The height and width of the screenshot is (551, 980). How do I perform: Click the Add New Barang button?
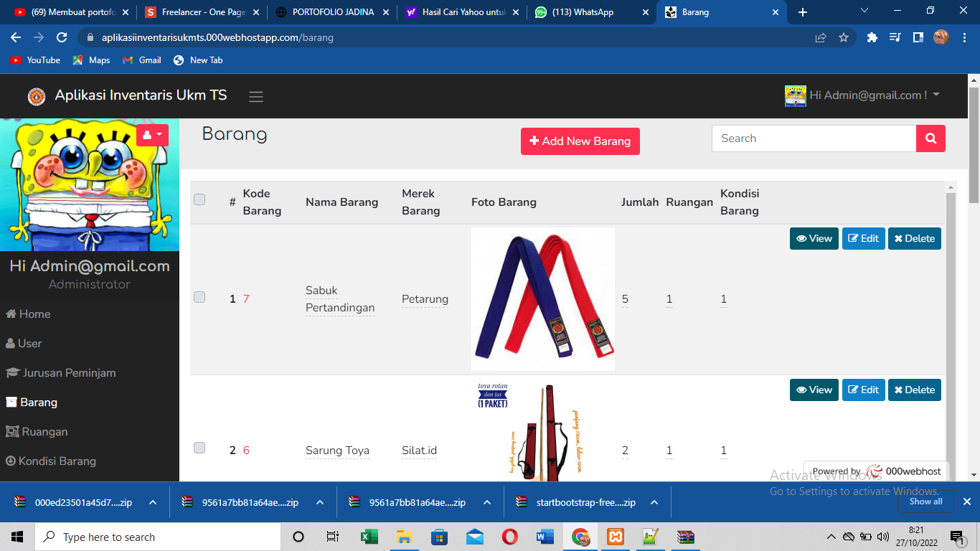(580, 141)
